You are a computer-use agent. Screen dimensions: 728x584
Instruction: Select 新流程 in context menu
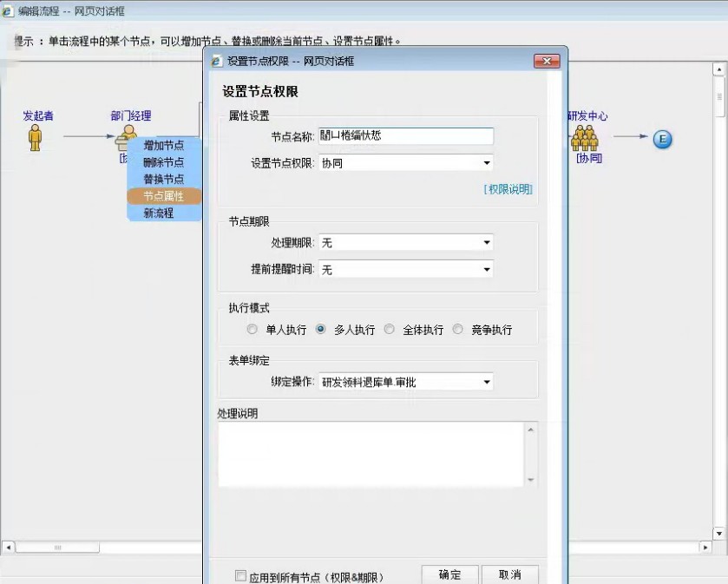pyautogui.click(x=159, y=213)
